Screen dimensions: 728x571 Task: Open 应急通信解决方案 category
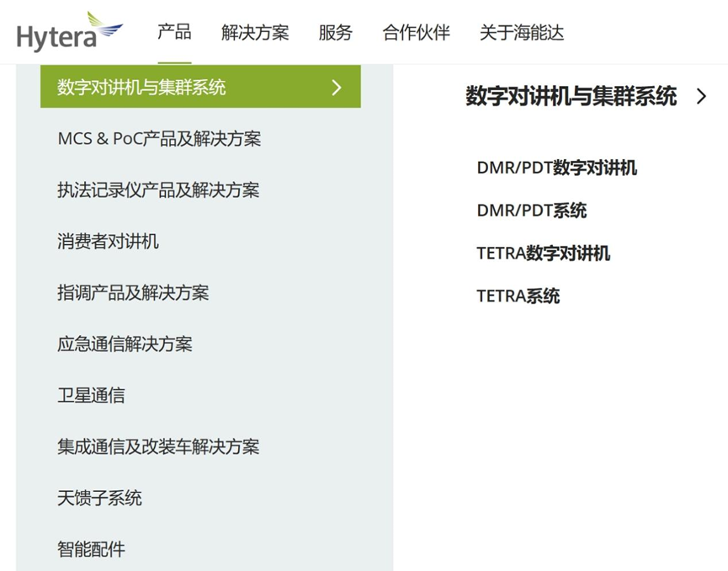click(x=125, y=344)
